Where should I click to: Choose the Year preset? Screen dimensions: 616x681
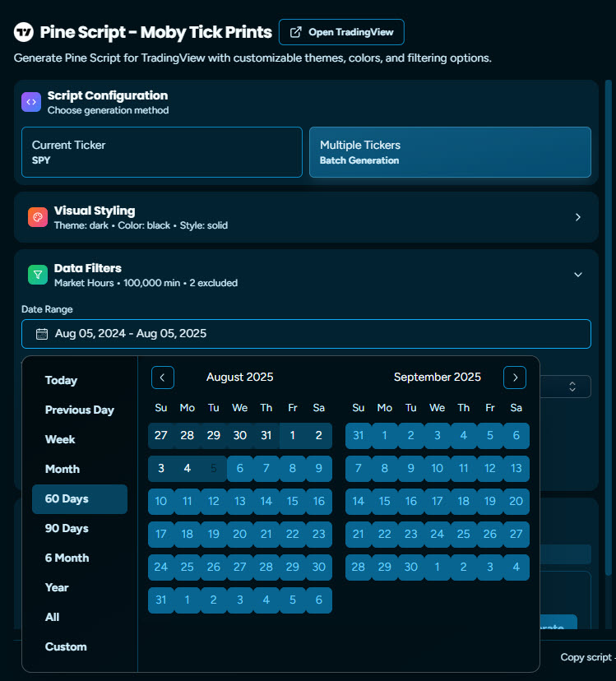[80, 587]
